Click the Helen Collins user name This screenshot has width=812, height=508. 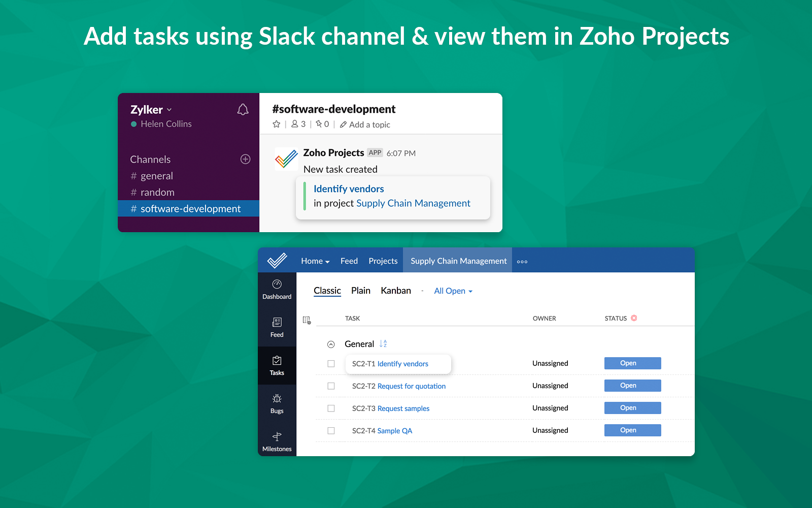coord(166,124)
